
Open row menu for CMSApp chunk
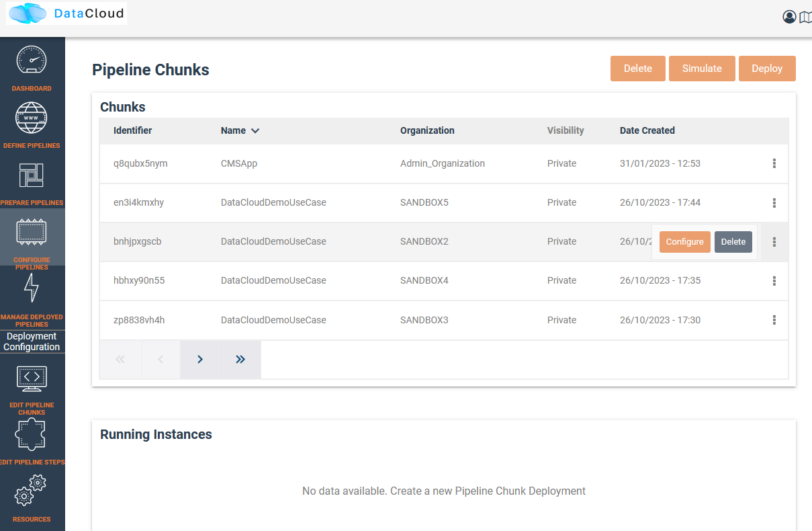click(774, 163)
